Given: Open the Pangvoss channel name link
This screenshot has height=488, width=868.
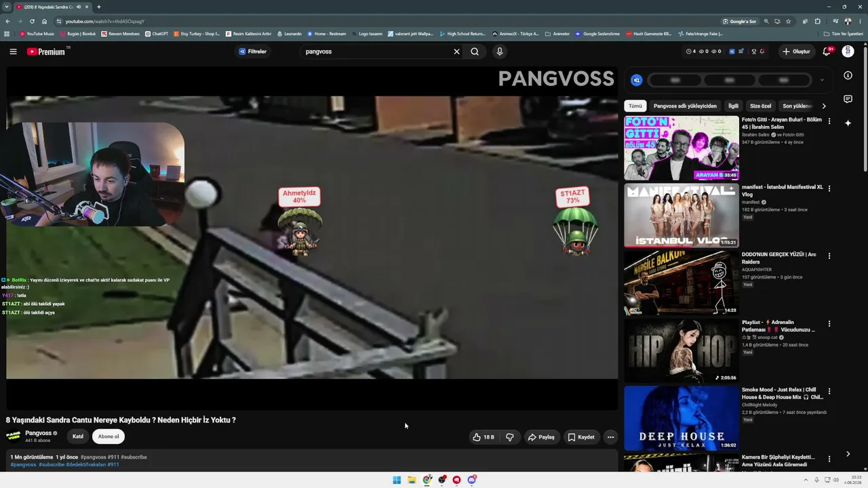Looking at the screenshot, I should point(38,433).
